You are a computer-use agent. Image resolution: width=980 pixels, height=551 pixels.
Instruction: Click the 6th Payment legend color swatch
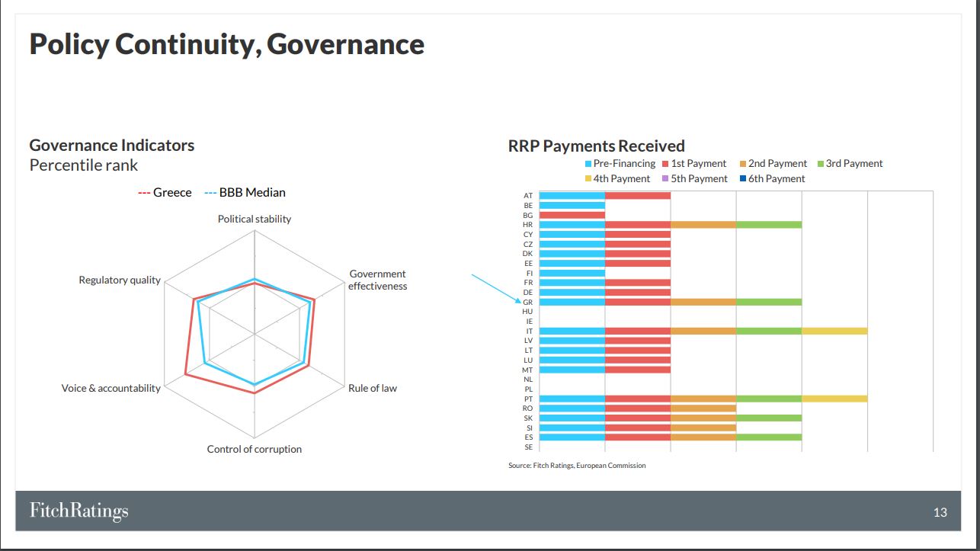point(742,179)
